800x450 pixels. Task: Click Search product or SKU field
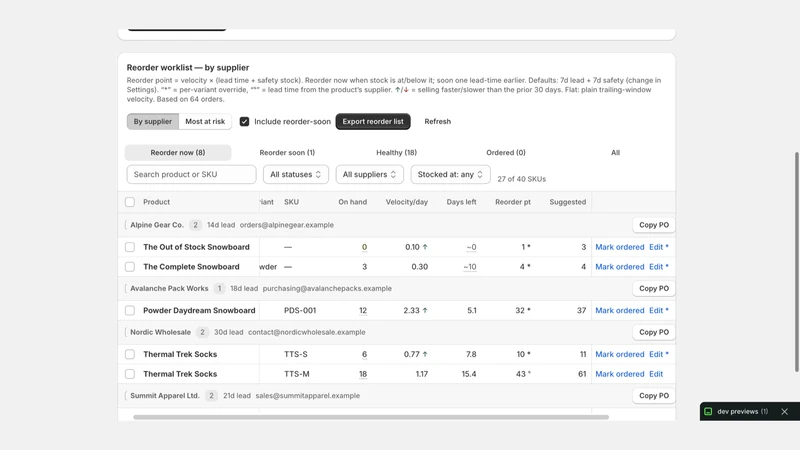click(x=191, y=174)
